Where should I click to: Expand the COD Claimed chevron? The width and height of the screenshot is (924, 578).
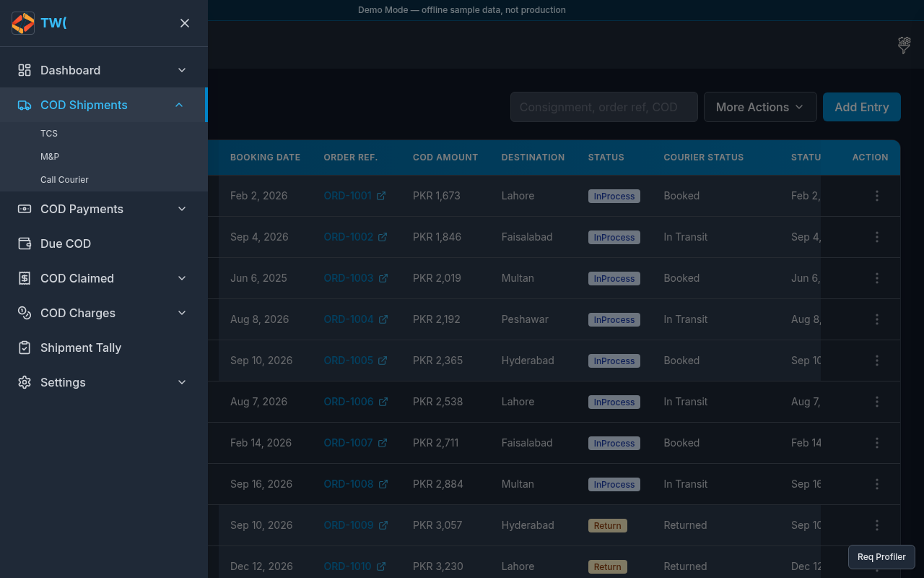182,278
